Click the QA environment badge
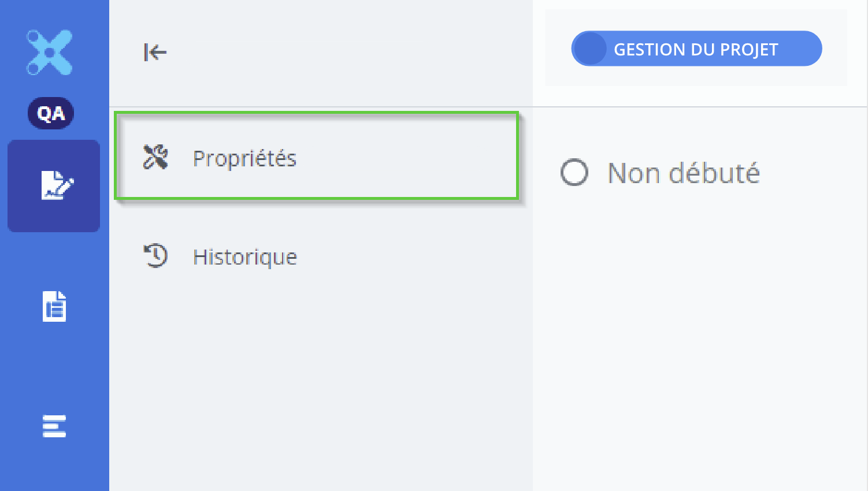The width and height of the screenshot is (868, 491). point(51,113)
